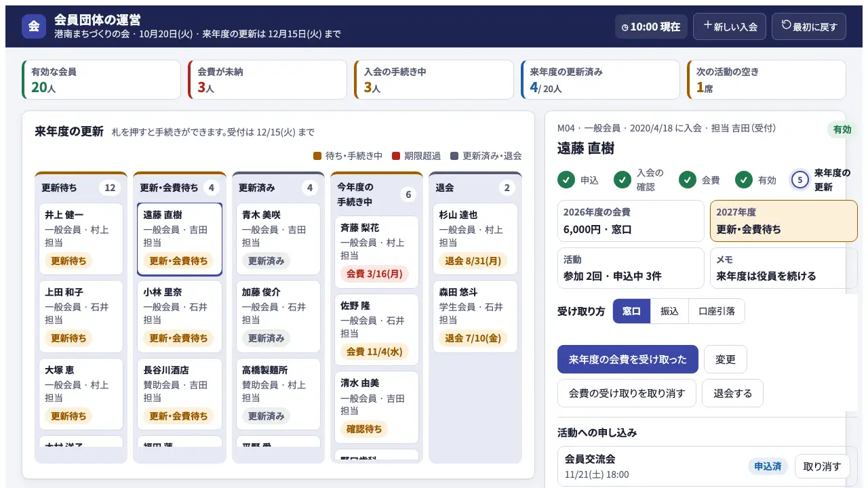This screenshot has width=868, height=488.
Task: Select the 佐野 隆 member card
Action: [x=376, y=330]
